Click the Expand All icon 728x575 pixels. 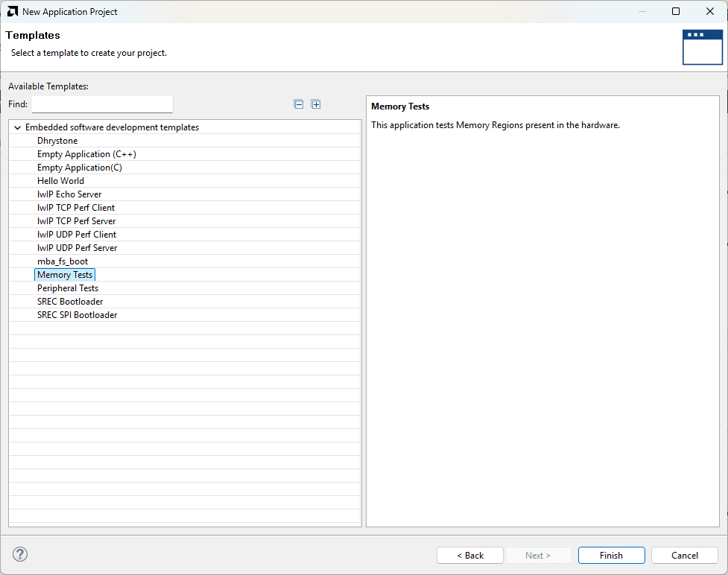click(x=316, y=104)
